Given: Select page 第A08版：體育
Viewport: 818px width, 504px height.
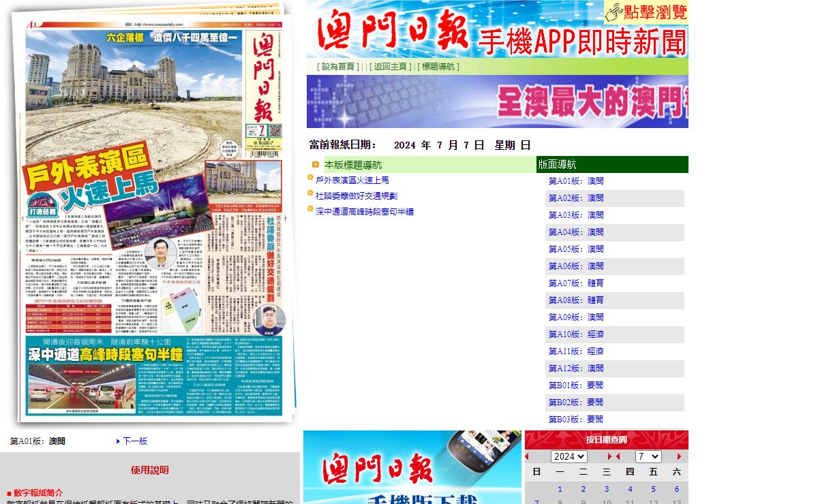Looking at the screenshot, I should 576,300.
